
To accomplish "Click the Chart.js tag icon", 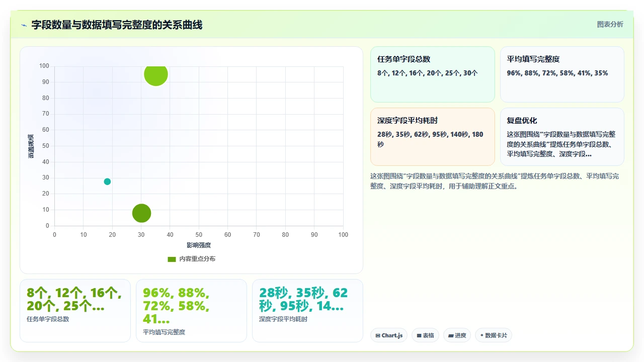I will click(377, 335).
